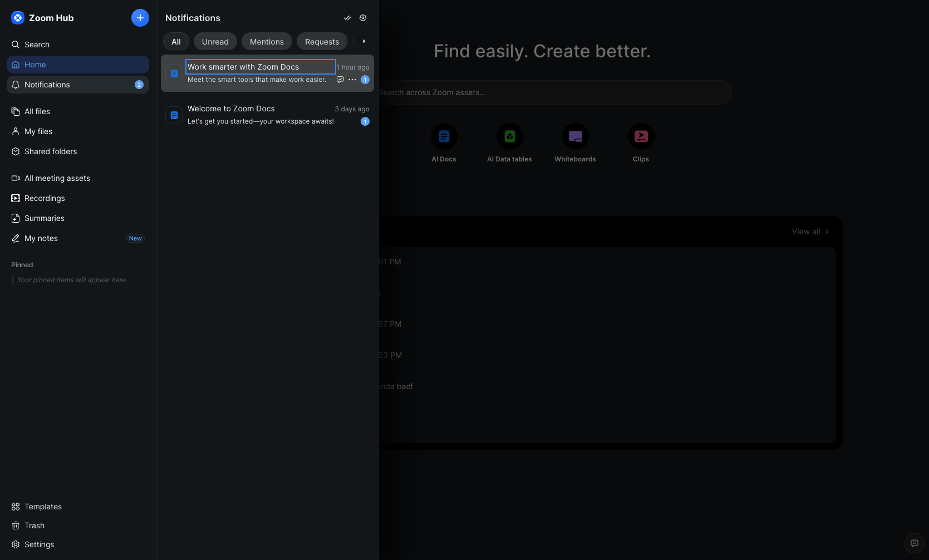The height and width of the screenshot is (560, 929).
Task: Select the Unread filter tab
Action: 215,42
